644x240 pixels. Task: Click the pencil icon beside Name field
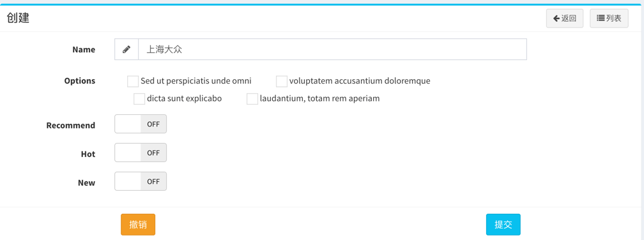pos(126,50)
